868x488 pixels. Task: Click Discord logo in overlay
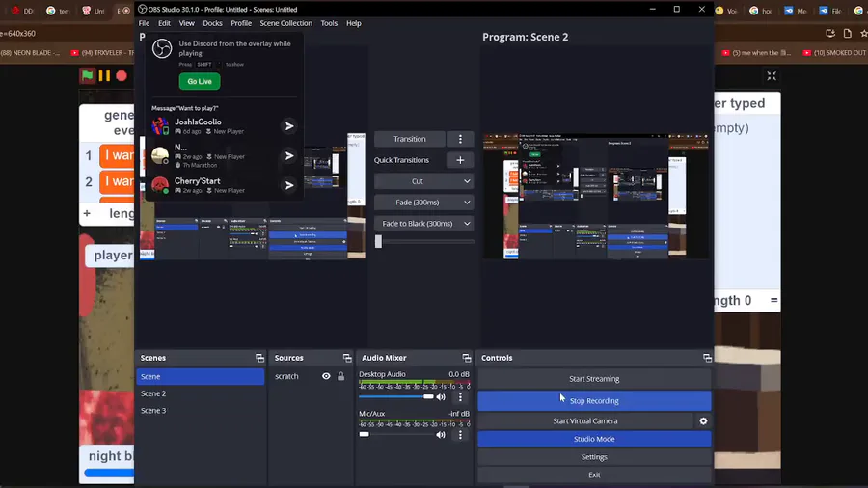coord(162,48)
